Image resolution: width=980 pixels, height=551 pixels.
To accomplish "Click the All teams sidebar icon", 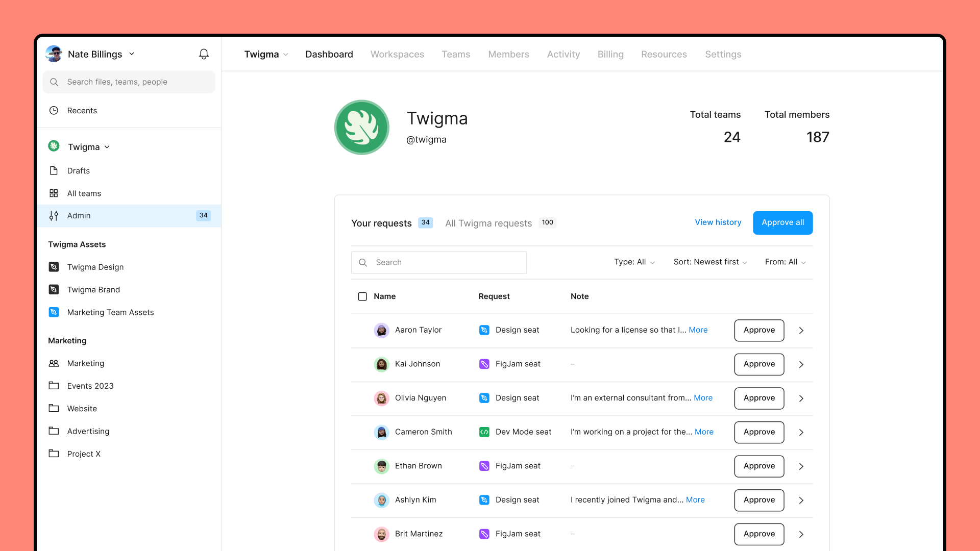I will pyautogui.click(x=54, y=193).
